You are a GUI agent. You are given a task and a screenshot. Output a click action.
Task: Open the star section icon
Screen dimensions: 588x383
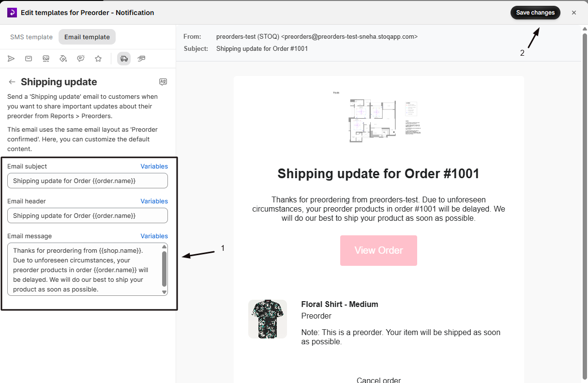coord(98,59)
